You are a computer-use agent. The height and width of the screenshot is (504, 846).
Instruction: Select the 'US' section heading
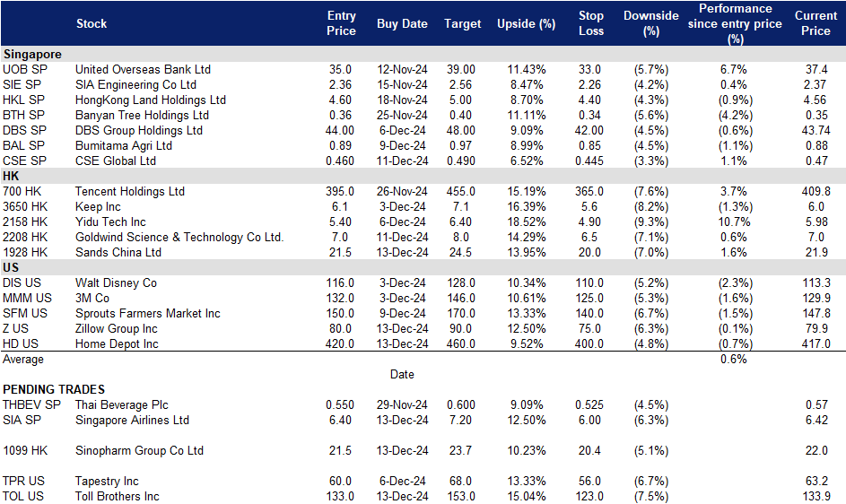coord(11,267)
